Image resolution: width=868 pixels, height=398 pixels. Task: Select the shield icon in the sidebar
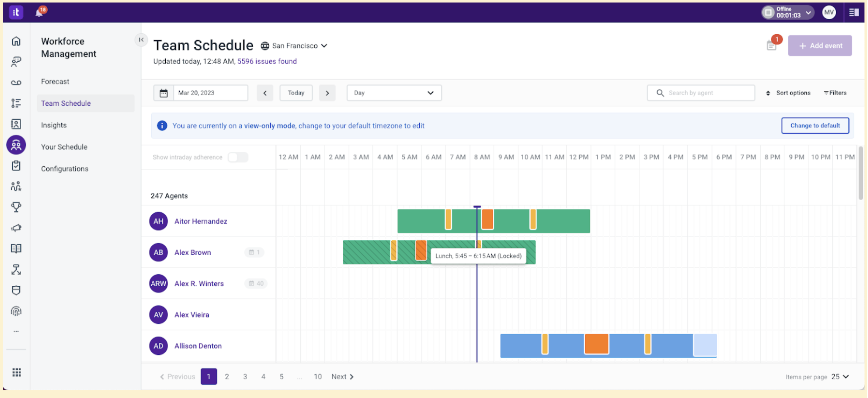(x=16, y=290)
